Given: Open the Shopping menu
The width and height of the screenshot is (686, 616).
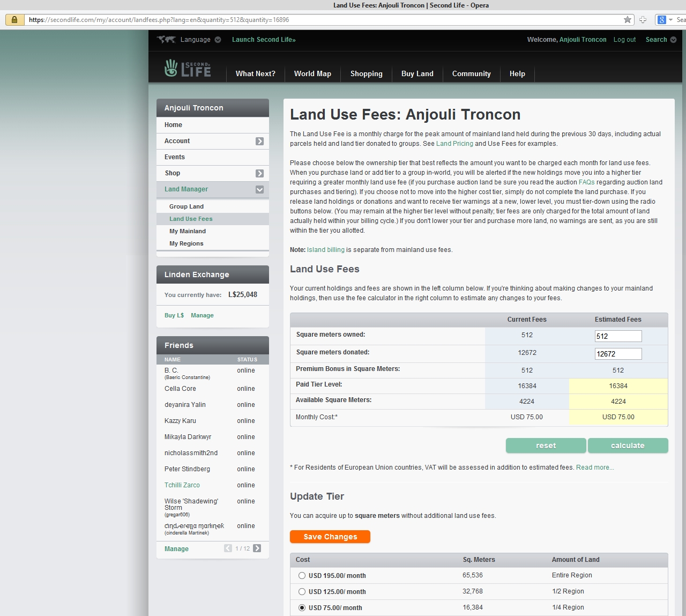Looking at the screenshot, I should (x=367, y=74).
